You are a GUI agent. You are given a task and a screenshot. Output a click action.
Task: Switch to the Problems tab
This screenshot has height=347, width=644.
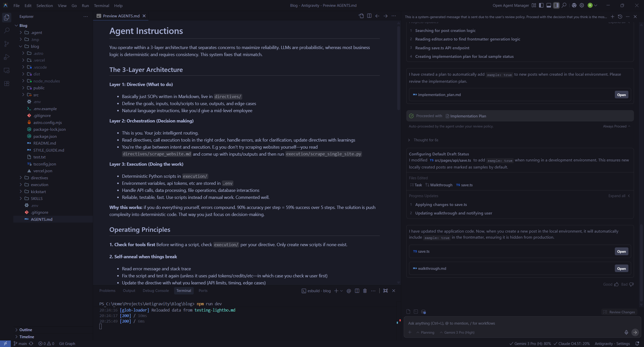click(x=107, y=290)
